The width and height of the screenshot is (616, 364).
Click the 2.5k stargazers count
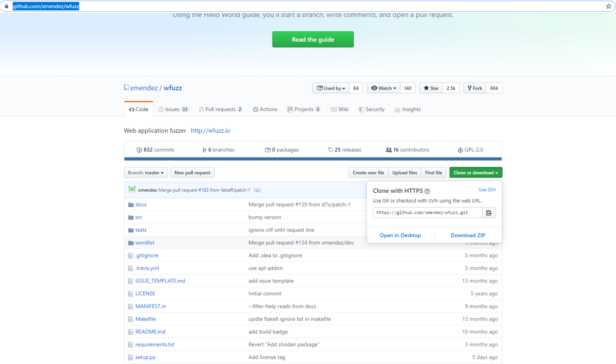451,88
